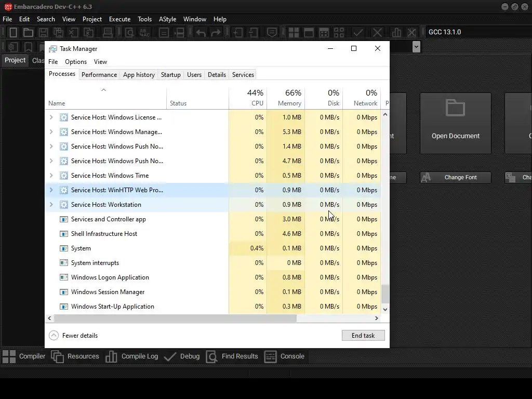Expand Service Host: WinHTTP Web Pro... row
The image size is (532, 399).
[51, 190]
